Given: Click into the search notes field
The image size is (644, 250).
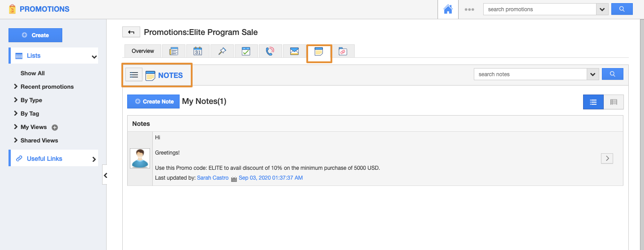Looking at the screenshot, I should (530, 74).
